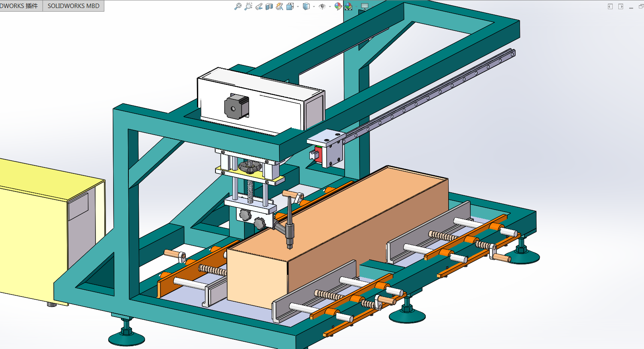The height and width of the screenshot is (349, 644).
Task: Collapse the left panel with arrow icon
Action: (x=610, y=6)
